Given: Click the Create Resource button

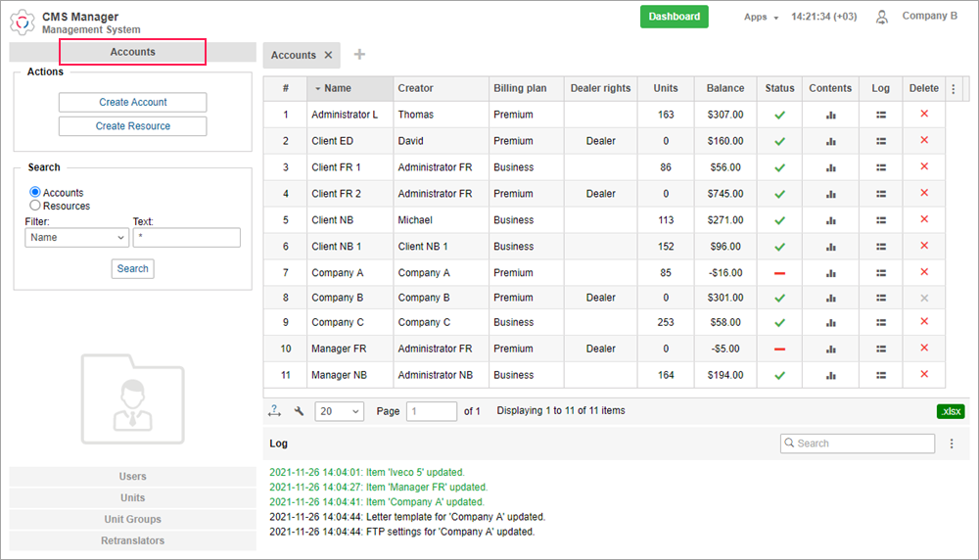Looking at the screenshot, I should (132, 126).
